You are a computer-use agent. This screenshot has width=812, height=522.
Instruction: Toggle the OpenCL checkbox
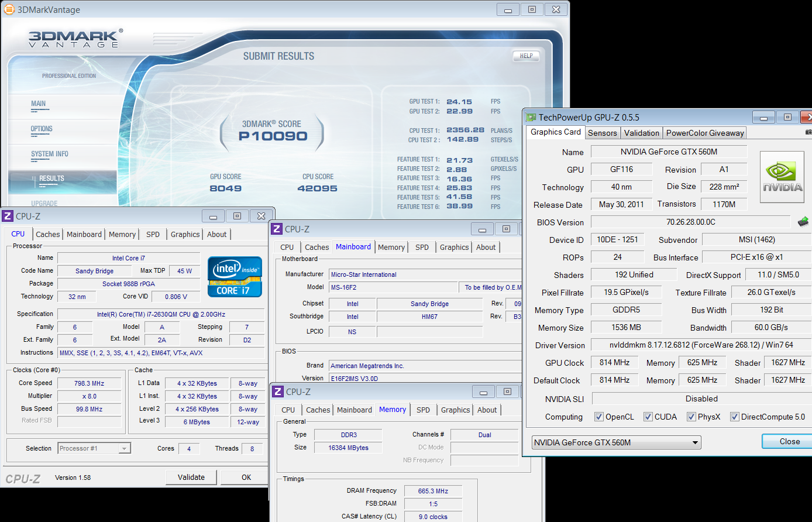click(599, 417)
